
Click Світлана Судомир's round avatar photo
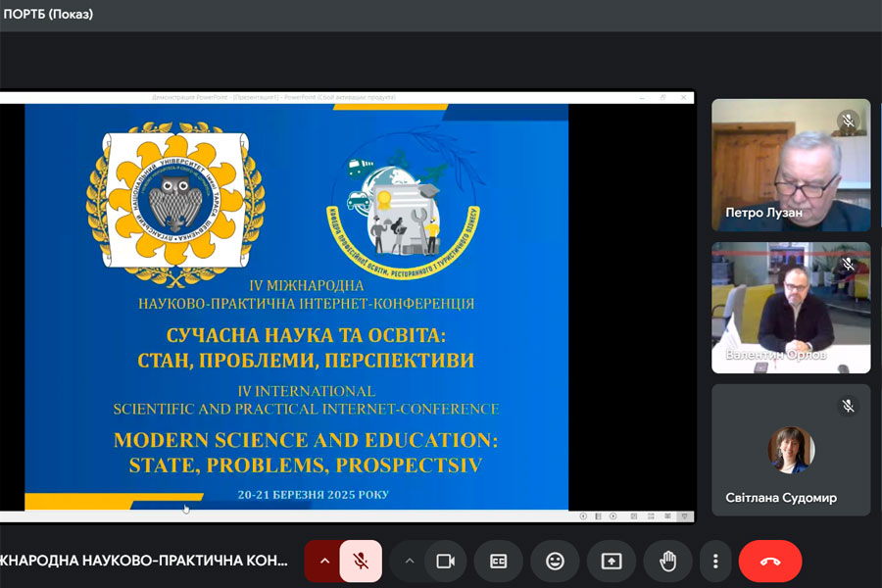(x=791, y=450)
